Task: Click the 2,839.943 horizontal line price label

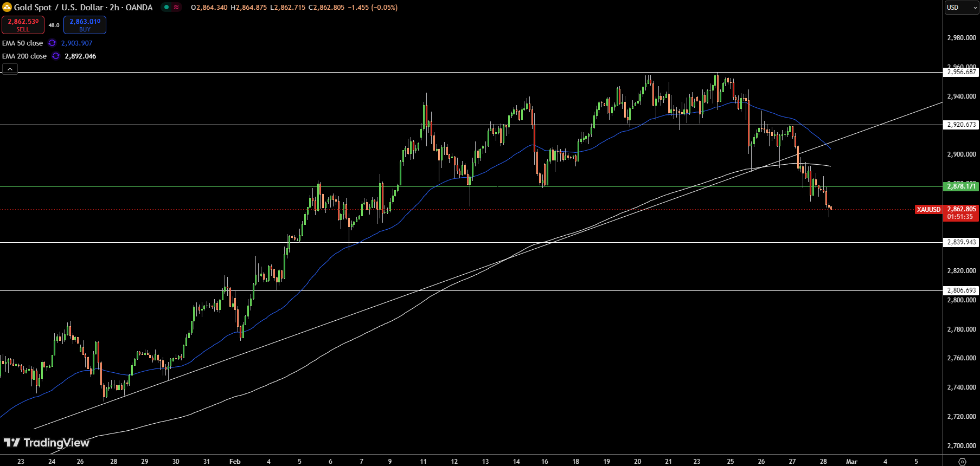Action: point(962,242)
